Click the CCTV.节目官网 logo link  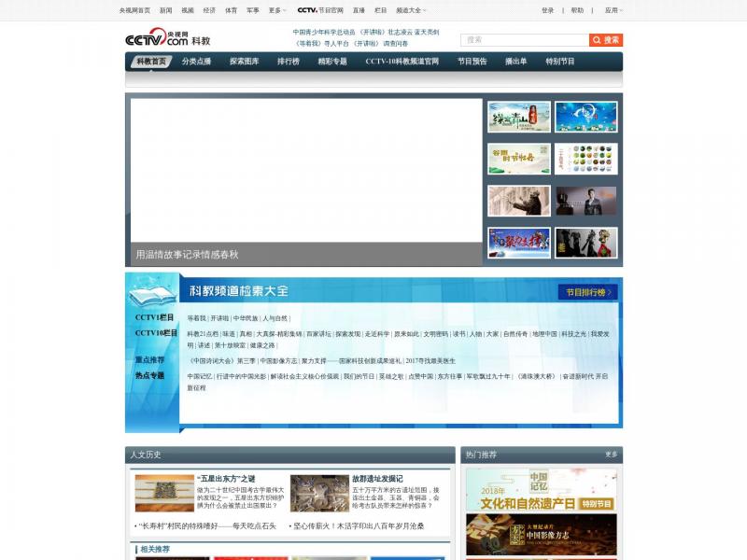click(320, 10)
